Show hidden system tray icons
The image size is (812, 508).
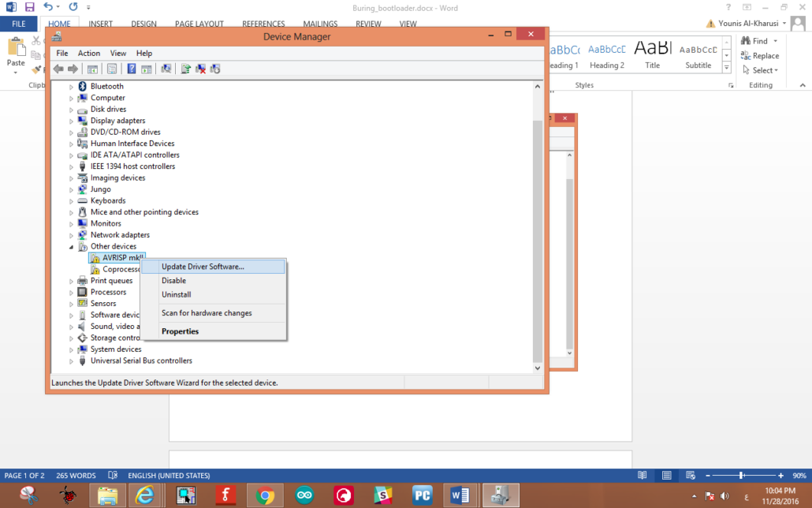coord(694,496)
